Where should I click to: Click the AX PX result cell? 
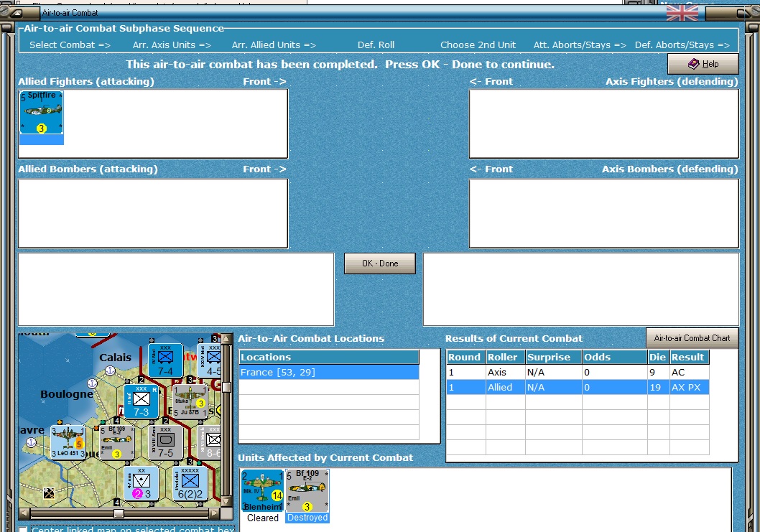pyautogui.click(x=690, y=387)
